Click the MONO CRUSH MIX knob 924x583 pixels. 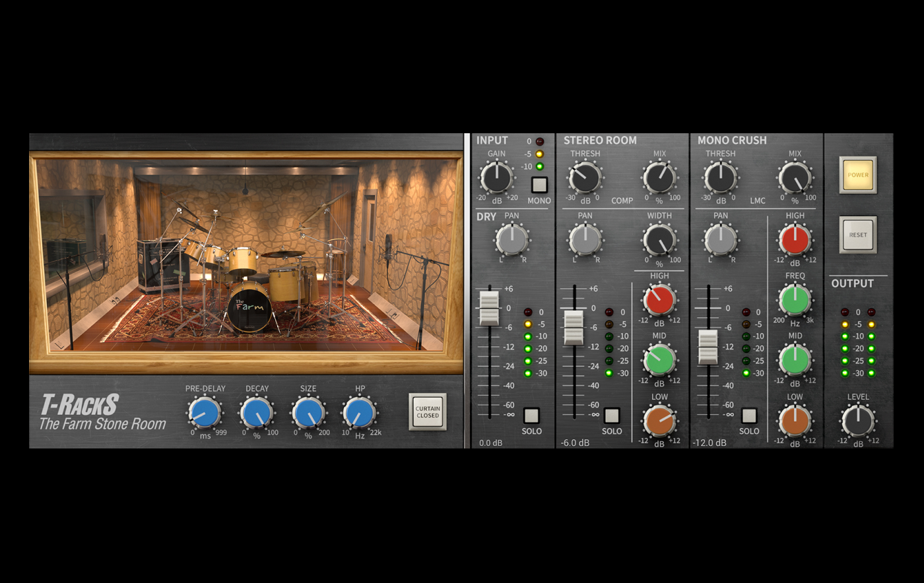795,177
